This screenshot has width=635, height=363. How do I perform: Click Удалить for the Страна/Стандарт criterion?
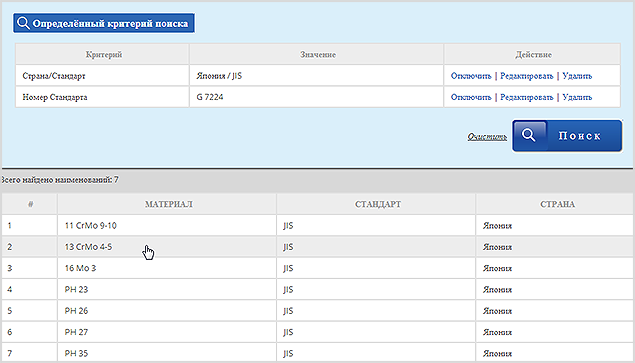(577, 76)
